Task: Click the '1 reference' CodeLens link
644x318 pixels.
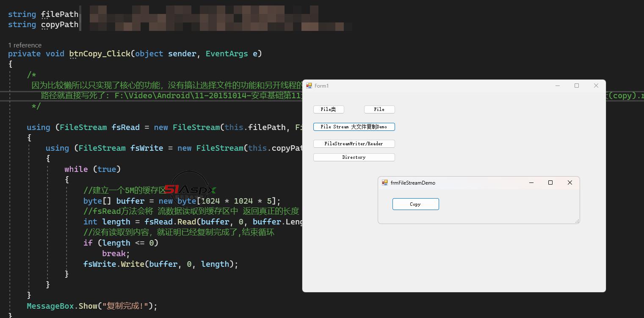Action: click(25, 45)
